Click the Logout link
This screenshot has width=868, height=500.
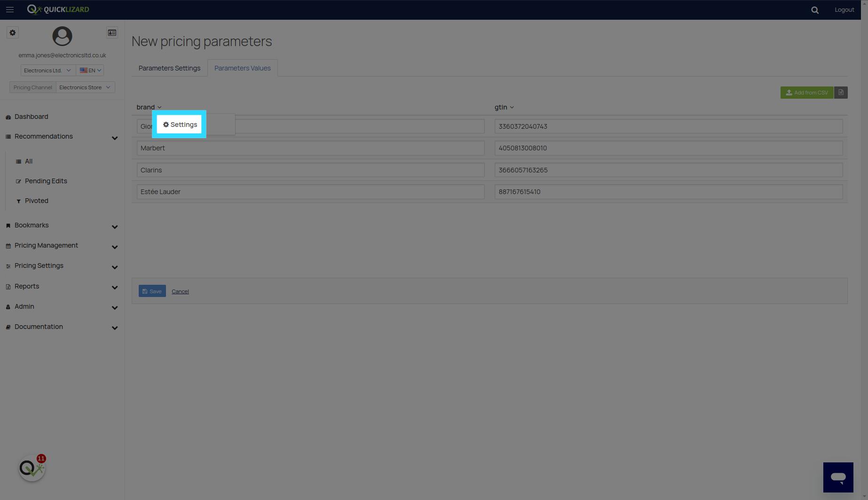(x=844, y=9)
